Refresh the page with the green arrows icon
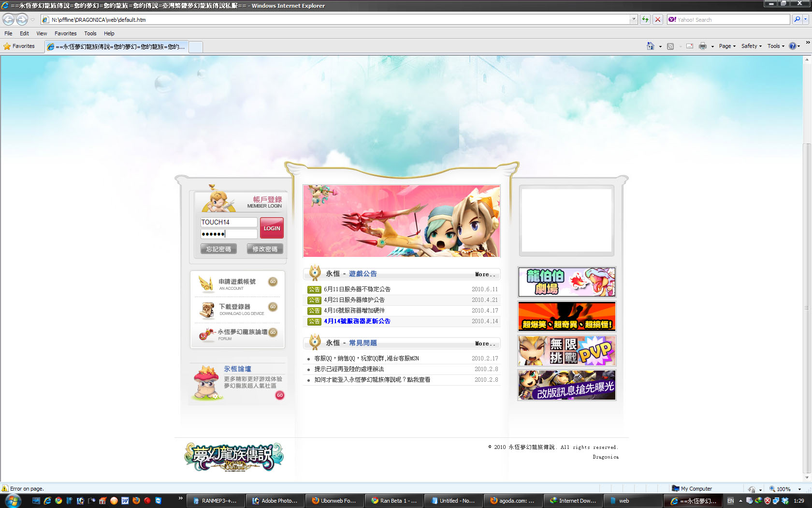The width and height of the screenshot is (812, 508). (x=645, y=19)
